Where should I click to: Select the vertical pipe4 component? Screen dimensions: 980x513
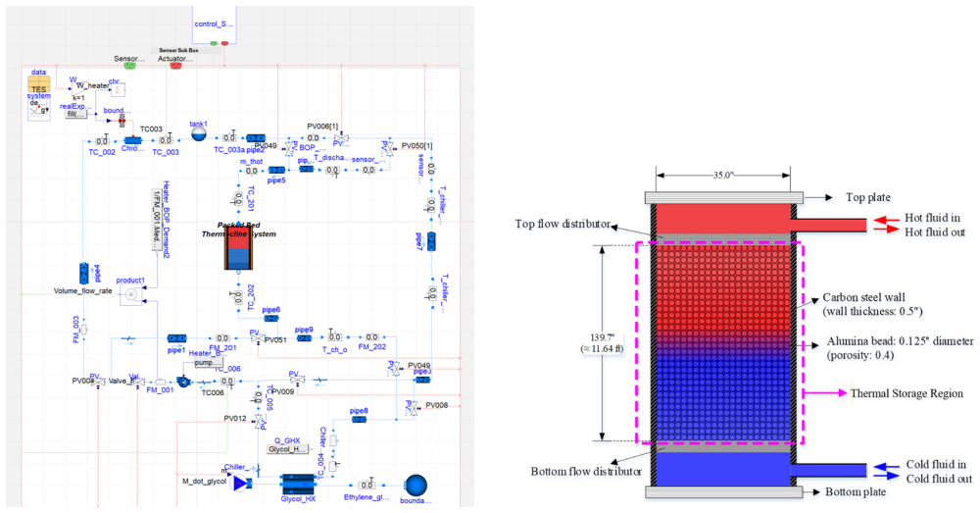click(x=84, y=274)
